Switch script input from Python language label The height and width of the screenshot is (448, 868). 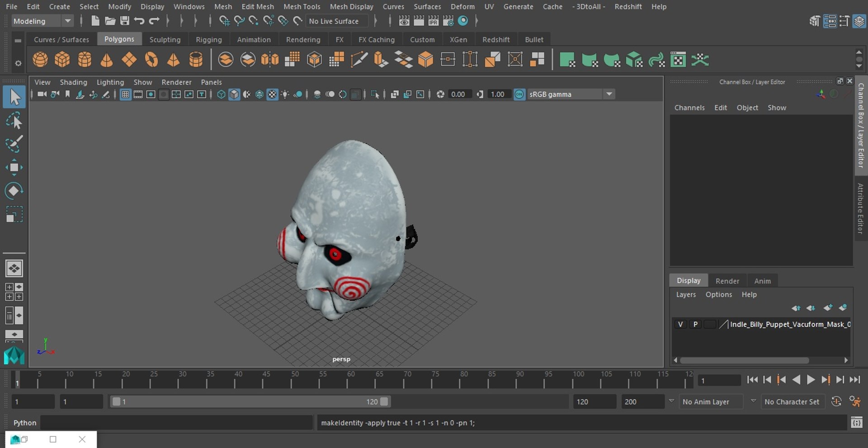click(24, 423)
